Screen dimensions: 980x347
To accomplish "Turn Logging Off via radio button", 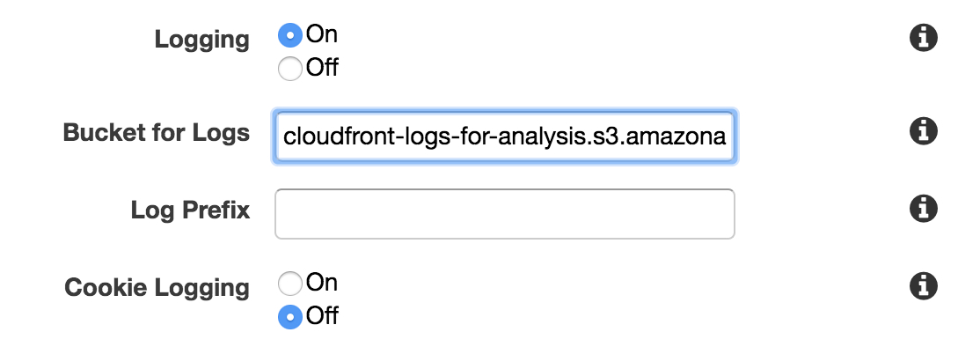I will [x=290, y=68].
